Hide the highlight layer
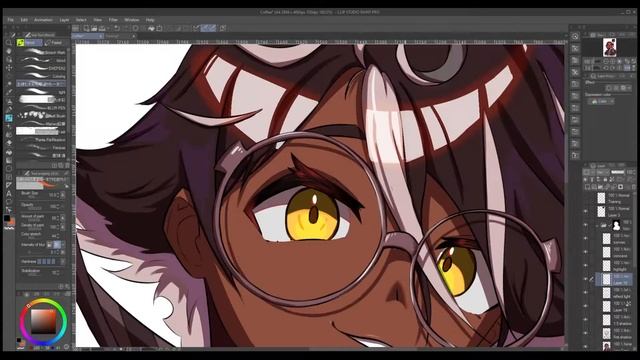The width and height of the screenshot is (640, 360). tap(586, 265)
